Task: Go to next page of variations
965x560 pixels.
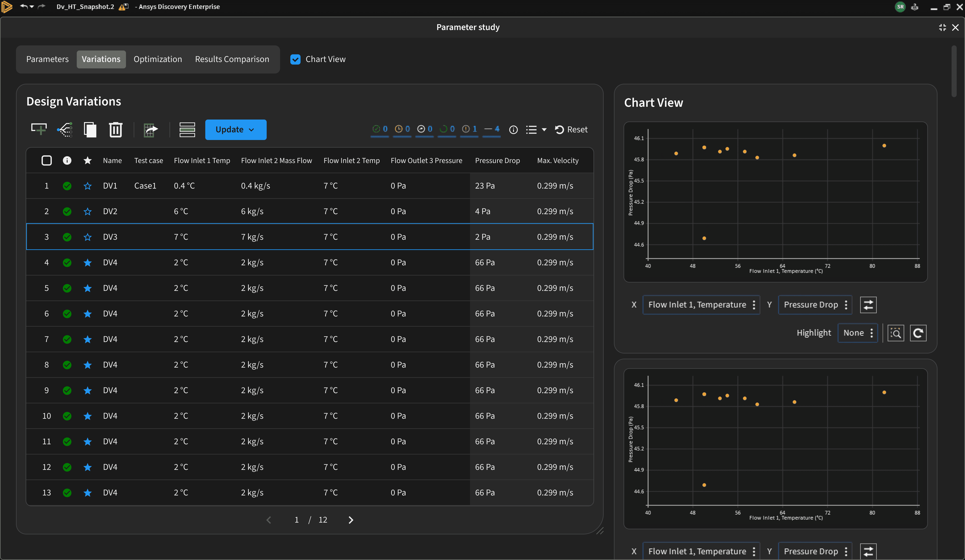Action: coord(350,520)
